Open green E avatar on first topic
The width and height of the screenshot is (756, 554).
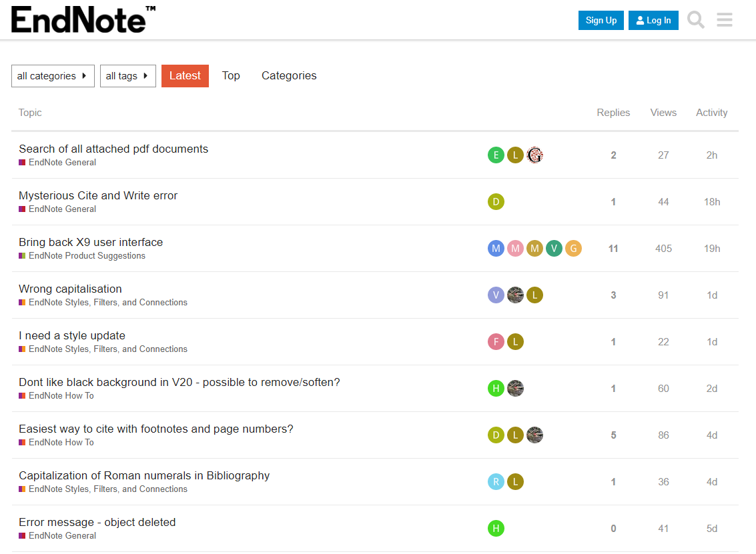tap(496, 155)
